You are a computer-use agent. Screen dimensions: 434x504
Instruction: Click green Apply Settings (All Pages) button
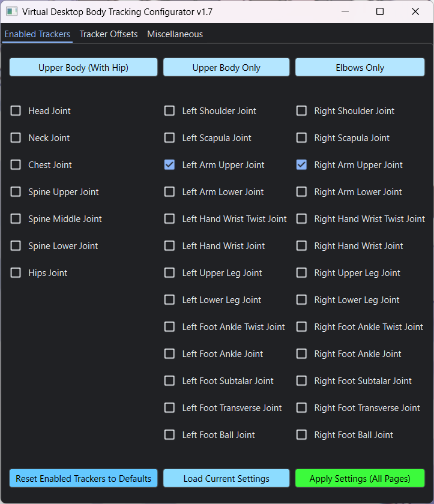pyautogui.click(x=360, y=478)
